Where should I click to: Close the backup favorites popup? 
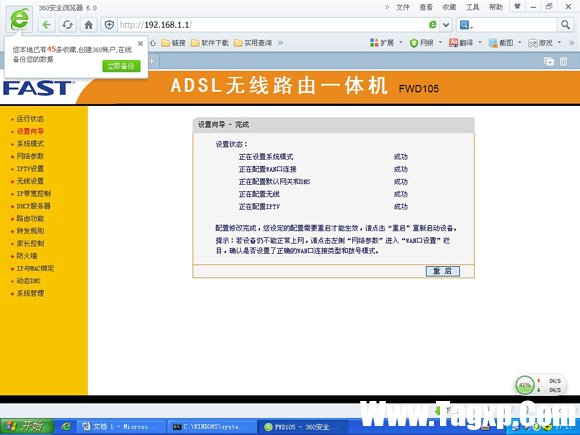(140, 44)
